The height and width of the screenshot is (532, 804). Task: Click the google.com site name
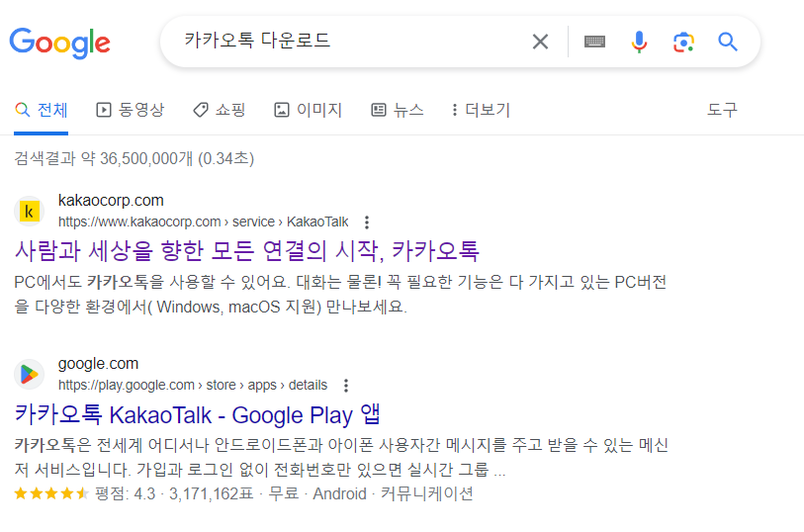(98, 364)
